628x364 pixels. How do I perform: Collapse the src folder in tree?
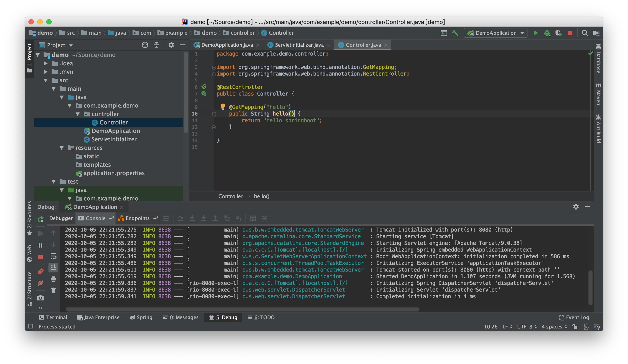click(46, 80)
